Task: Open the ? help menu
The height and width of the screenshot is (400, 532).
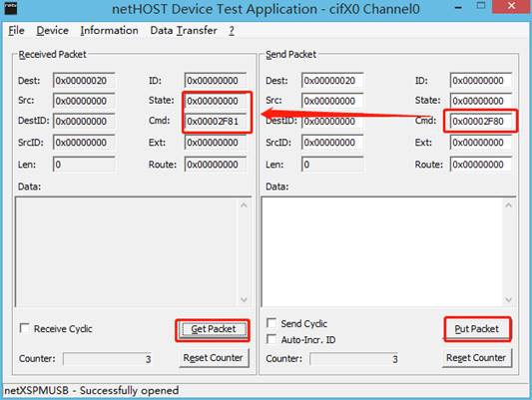Action: pos(232,31)
